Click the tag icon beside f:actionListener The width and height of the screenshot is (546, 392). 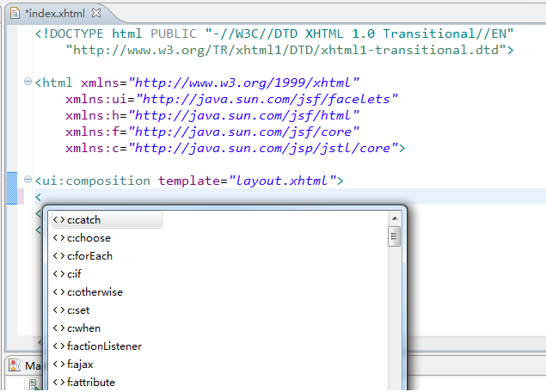[x=58, y=346]
